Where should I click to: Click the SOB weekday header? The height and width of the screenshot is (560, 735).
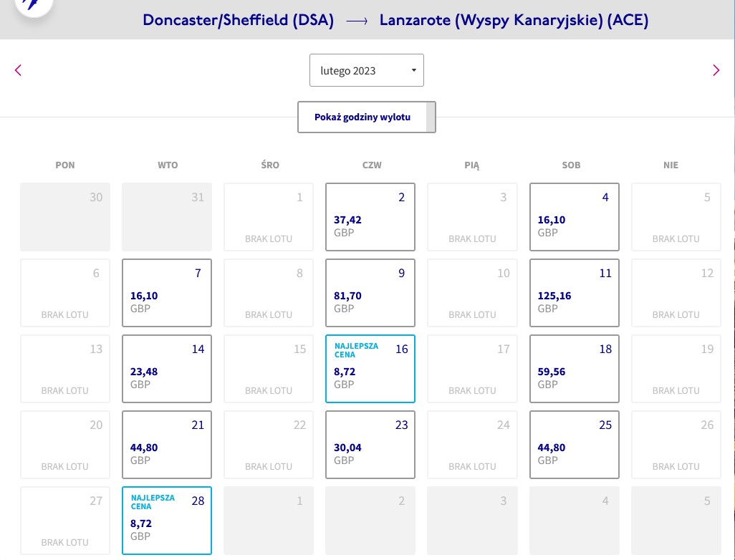click(x=572, y=165)
